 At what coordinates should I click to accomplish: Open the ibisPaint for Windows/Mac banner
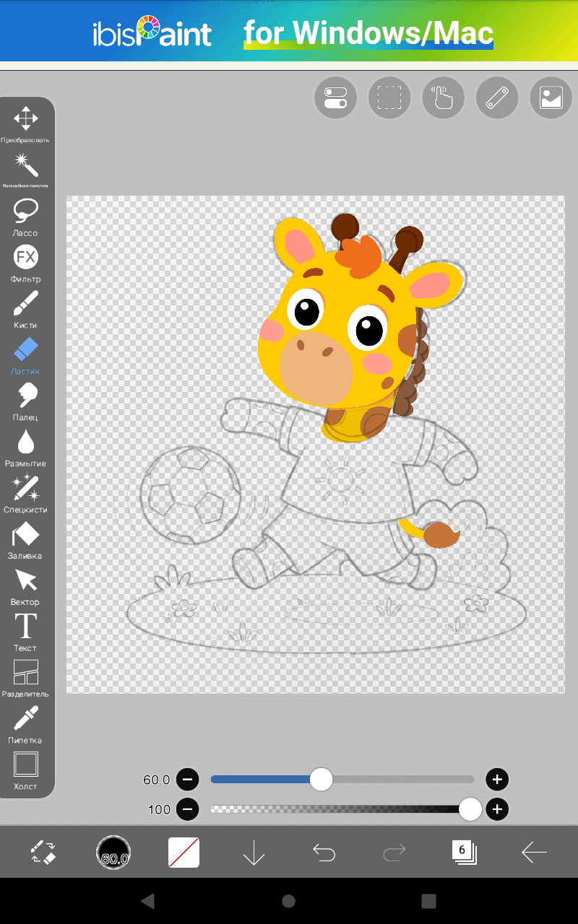(x=289, y=31)
